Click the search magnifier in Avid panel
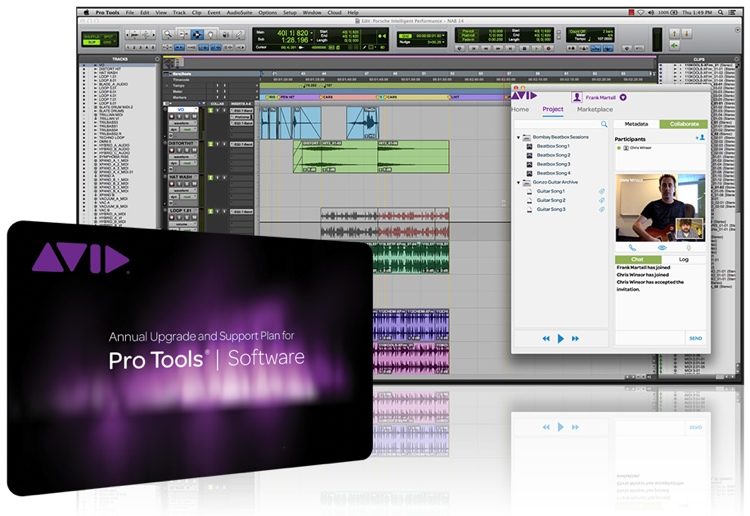The width and height of the screenshot is (750, 516). 604,124
